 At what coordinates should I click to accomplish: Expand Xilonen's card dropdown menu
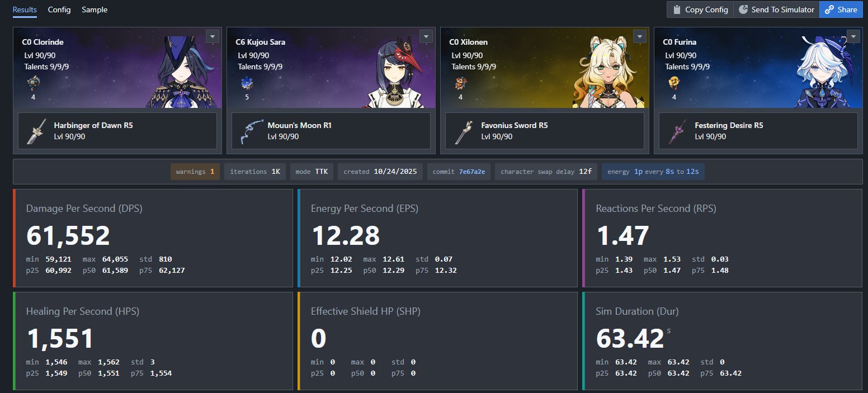click(x=639, y=36)
